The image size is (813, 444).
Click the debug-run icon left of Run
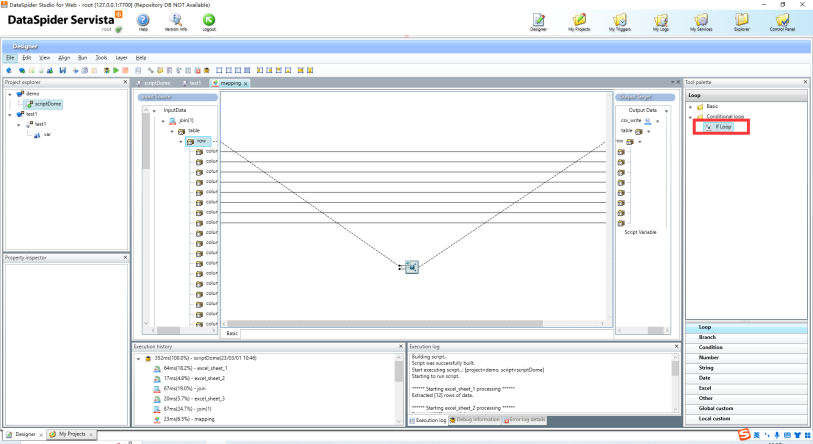coord(106,70)
